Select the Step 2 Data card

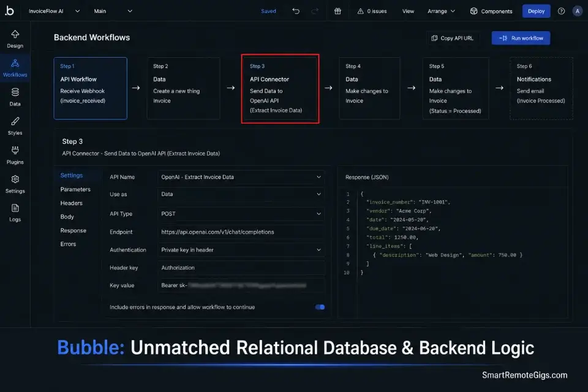183,89
